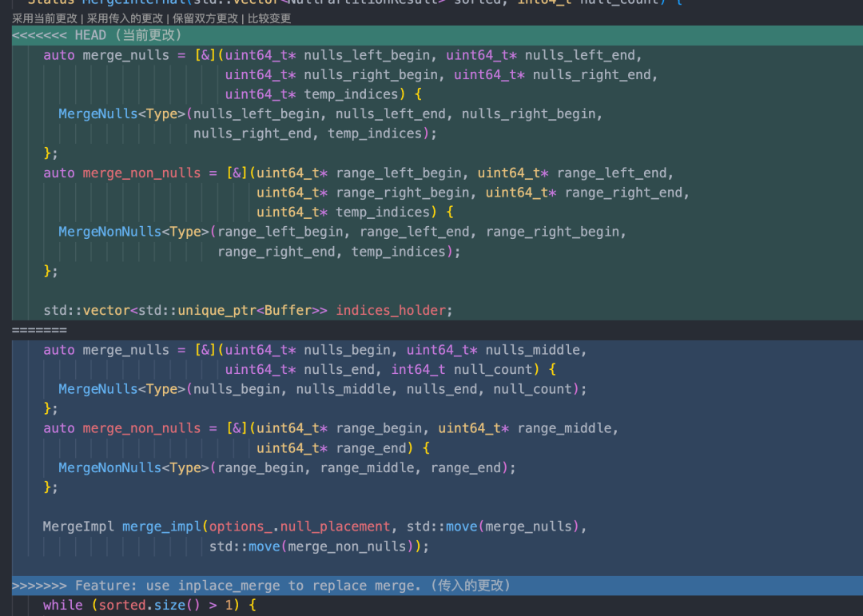Viewport: 863px width, 616px height.
Task: Click 'std::vector<std::unique_ptr<Buffer>>' type text
Action: tap(185, 311)
